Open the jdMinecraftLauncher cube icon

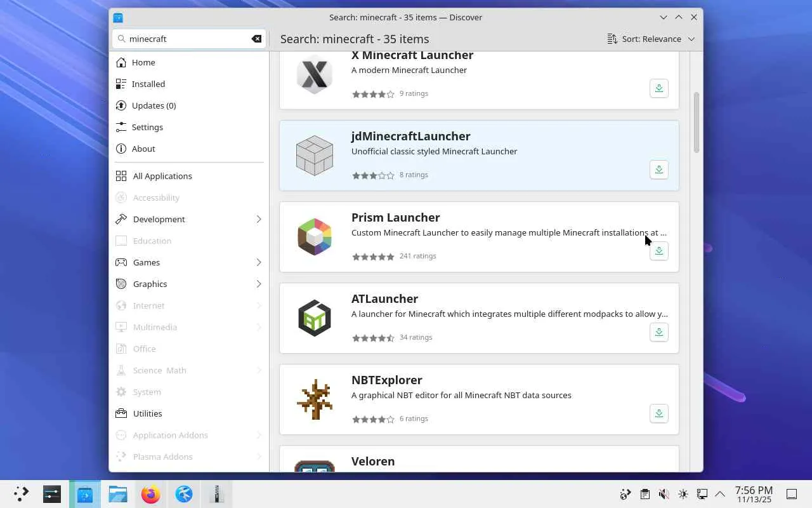click(x=315, y=156)
